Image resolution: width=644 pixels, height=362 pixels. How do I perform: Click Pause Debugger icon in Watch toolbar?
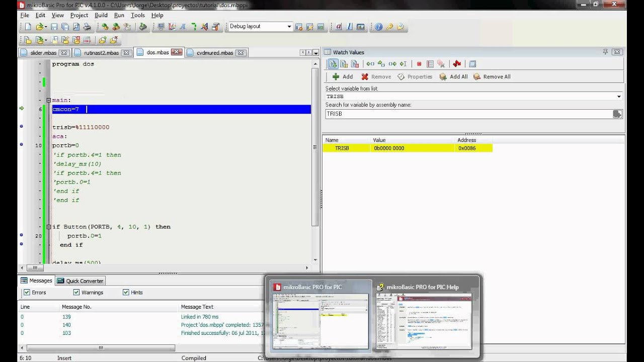tap(344, 64)
